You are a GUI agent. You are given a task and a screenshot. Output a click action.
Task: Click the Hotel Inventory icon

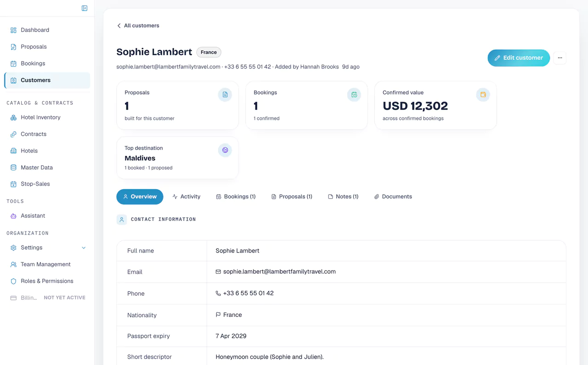(x=13, y=118)
